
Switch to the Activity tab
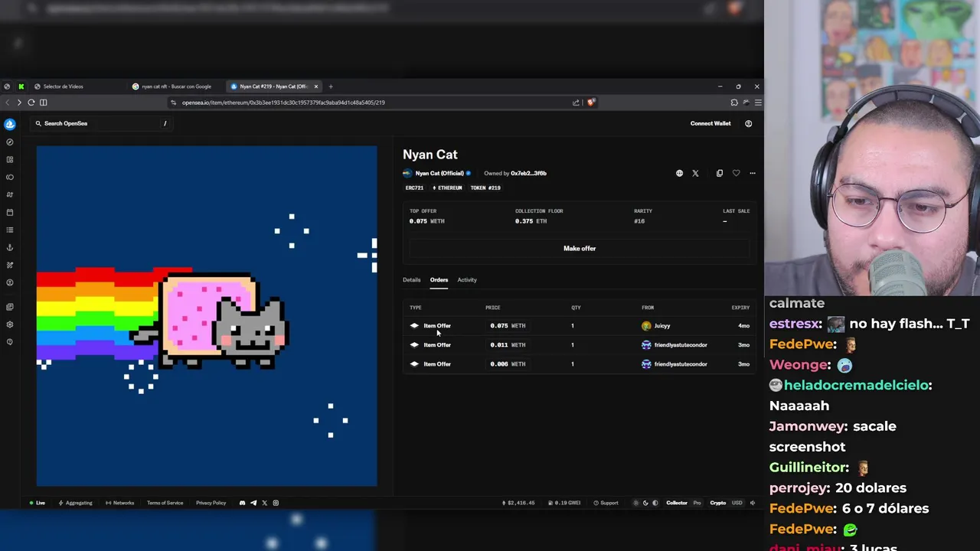click(467, 280)
